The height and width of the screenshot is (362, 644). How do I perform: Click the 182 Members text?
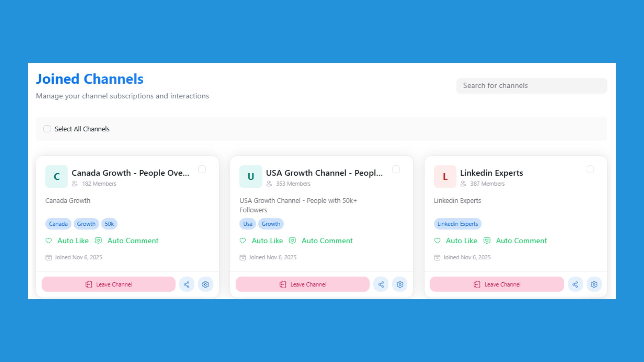tap(99, 184)
